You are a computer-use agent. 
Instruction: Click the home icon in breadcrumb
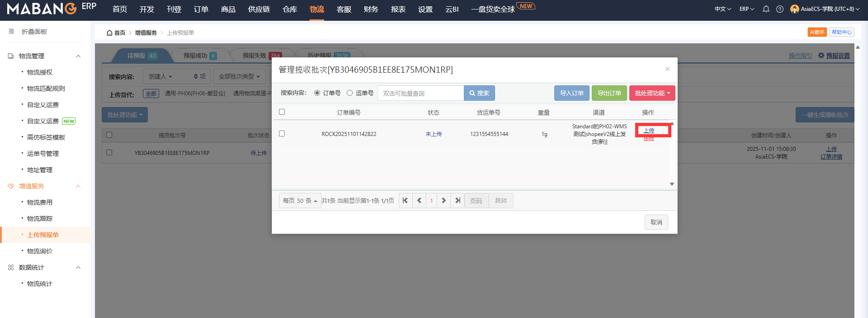click(109, 33)
